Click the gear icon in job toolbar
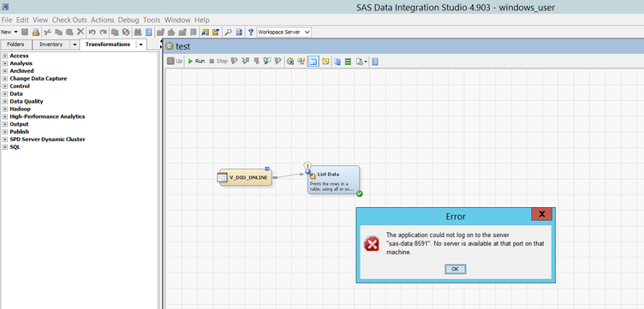Image resolution: width=644 pixels, height=309 pixels. point(290,61)
